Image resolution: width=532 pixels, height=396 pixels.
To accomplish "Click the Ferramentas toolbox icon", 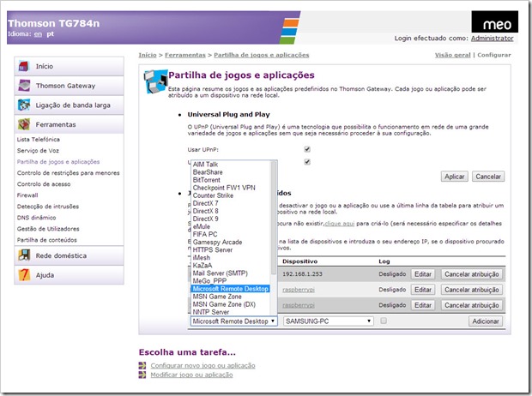I will point(24,124).
